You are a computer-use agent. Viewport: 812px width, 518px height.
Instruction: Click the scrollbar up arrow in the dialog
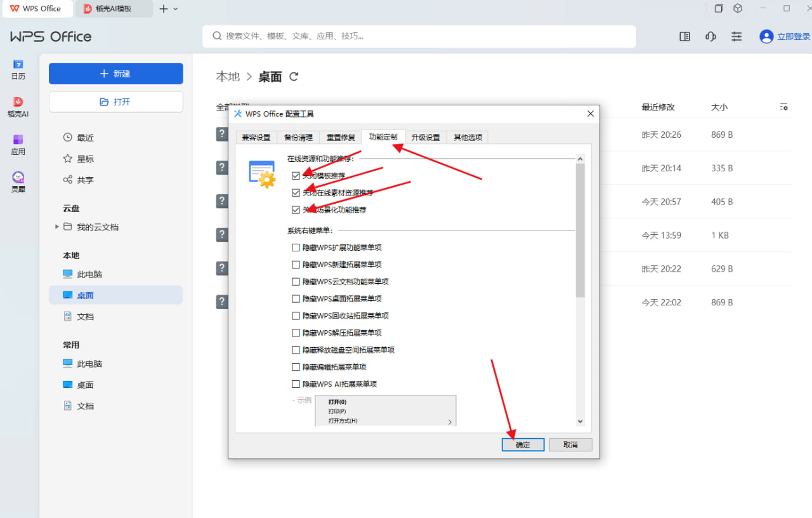coord(580,158)
